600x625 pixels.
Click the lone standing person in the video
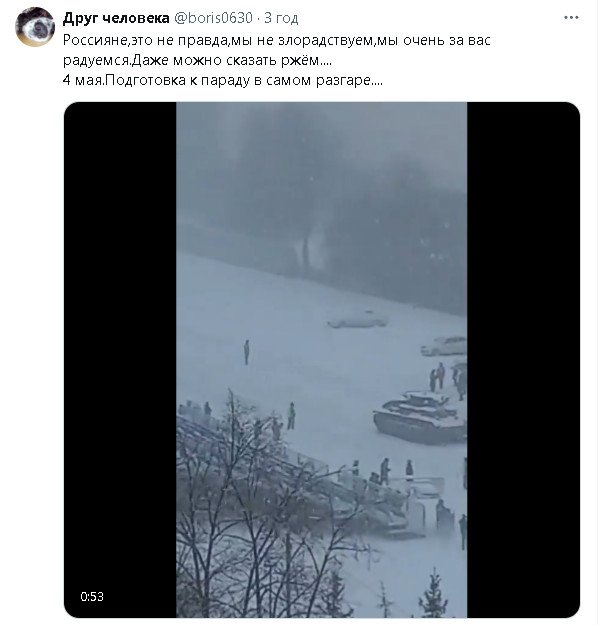point(246,352)
